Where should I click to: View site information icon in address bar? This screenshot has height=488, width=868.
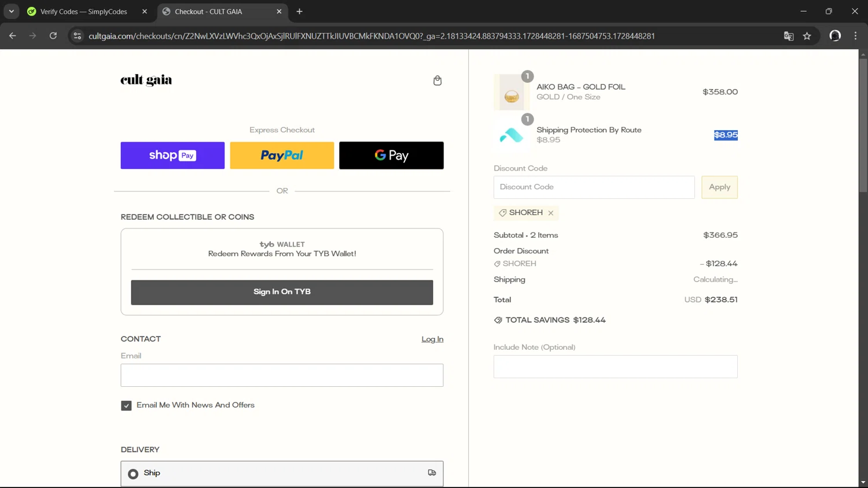click(78, 36)
